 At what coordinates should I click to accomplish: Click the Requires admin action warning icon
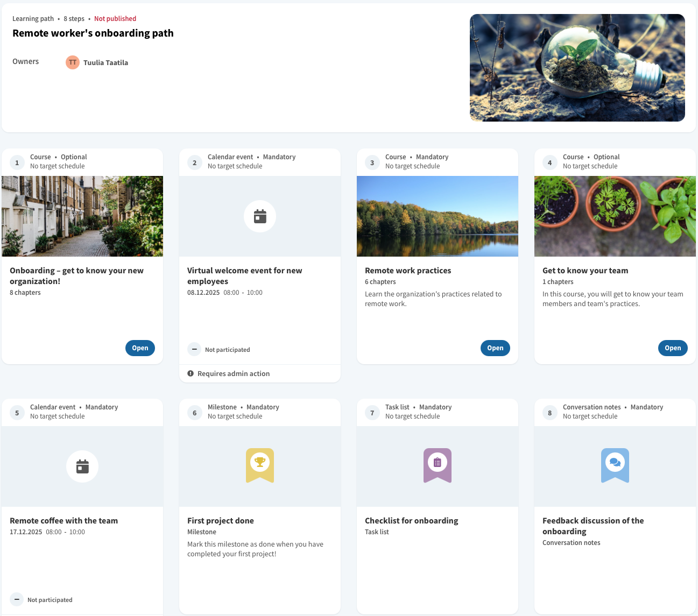coord(191,373)
